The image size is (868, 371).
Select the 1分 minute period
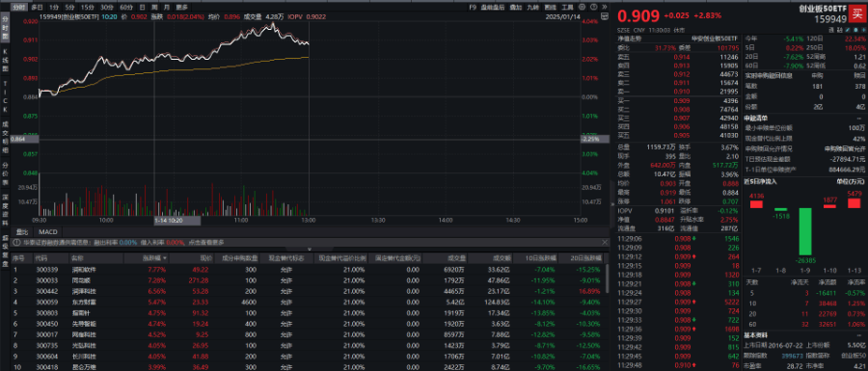click(x=53, y=8)
